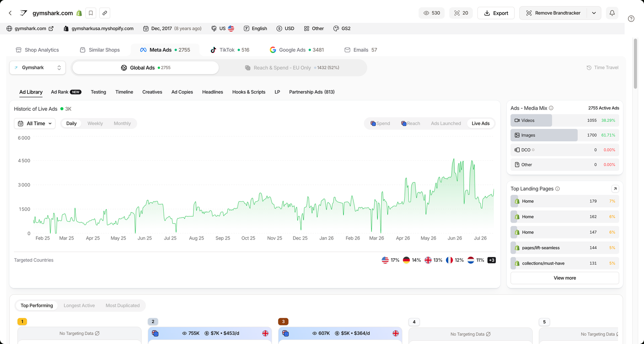Image resolution: width=644 pixels, height=344 pixels.
Task: Click the tracker counter showing 20
Action: pos(461,13)
